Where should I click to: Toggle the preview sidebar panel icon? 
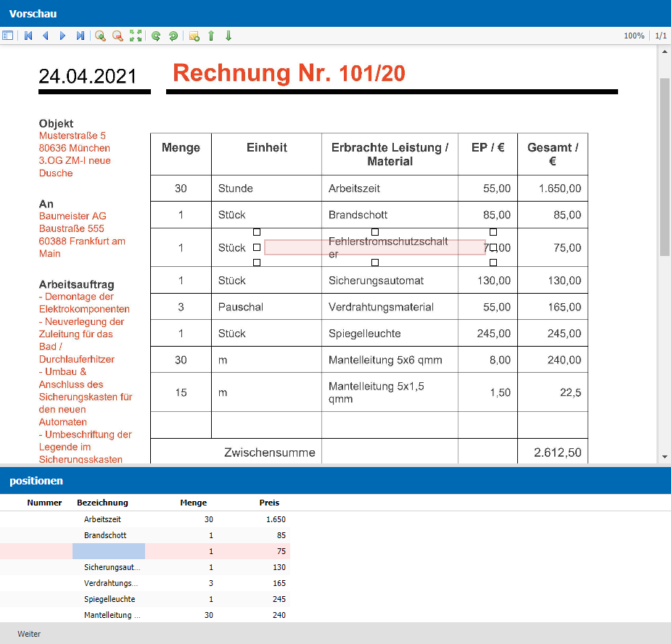tap(8, 36)
